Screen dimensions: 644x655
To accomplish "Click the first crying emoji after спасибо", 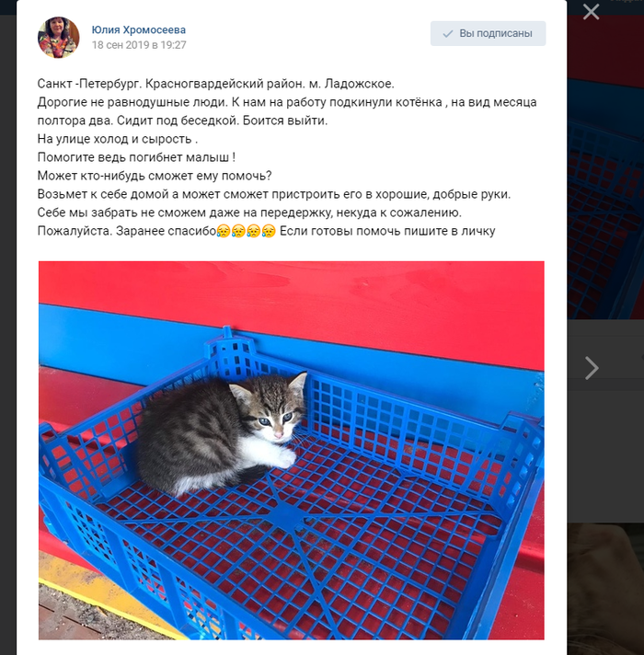I will click(224, 231).
